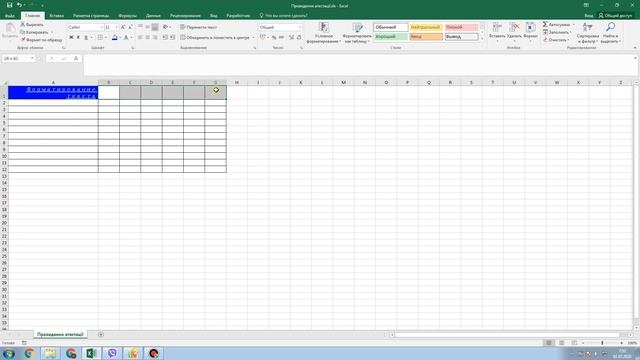Switch to the Данные tab
Image resolution: width=640 pixels, height=360 pixels.
coord(153,16)
